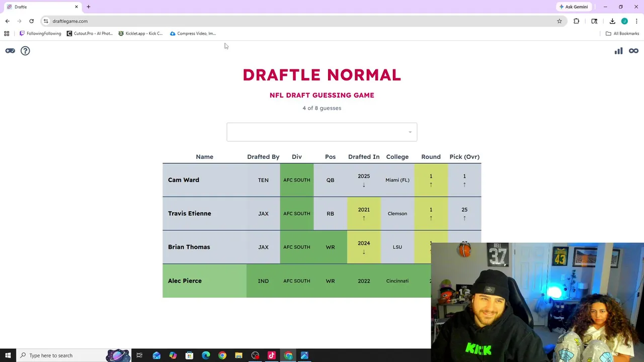Click the IND team cell
644x362 pixels.
(263, 281)
